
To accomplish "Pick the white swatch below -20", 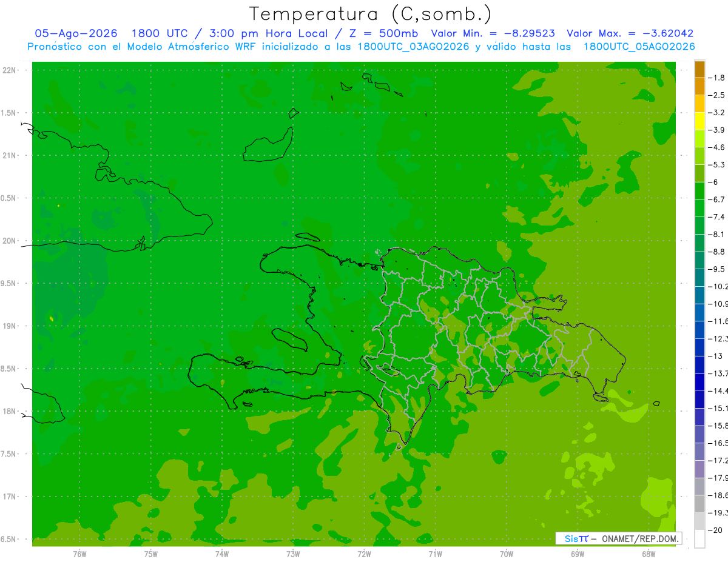I will coord(699,539).
